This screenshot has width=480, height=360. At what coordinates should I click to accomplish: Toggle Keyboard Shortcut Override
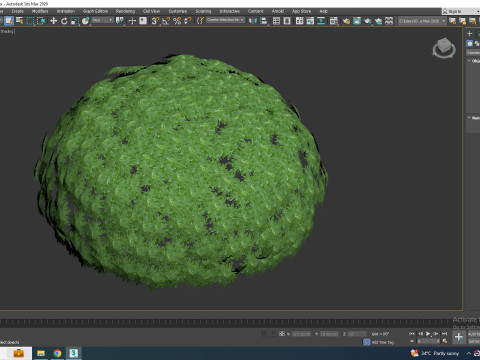coord(143,21)
